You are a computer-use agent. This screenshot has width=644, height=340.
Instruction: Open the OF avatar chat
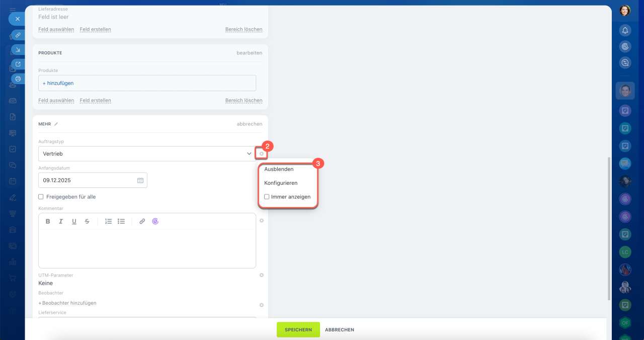625,322
